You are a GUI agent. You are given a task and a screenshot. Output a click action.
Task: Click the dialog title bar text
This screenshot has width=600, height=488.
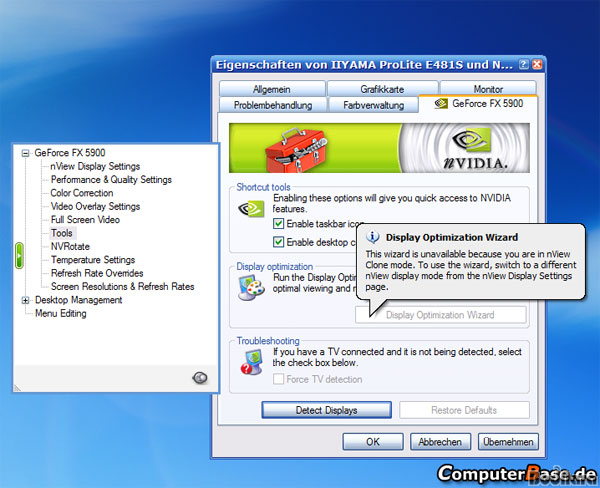364,65
